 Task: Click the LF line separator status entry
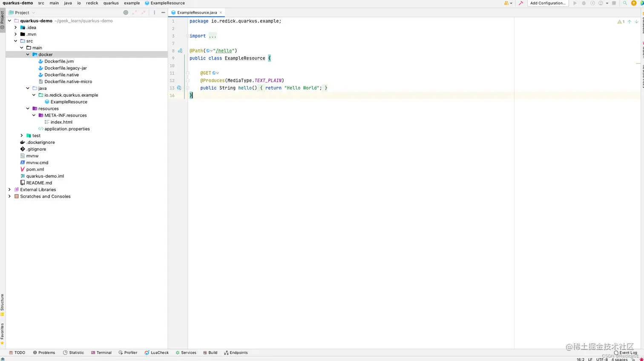point(590,359)
